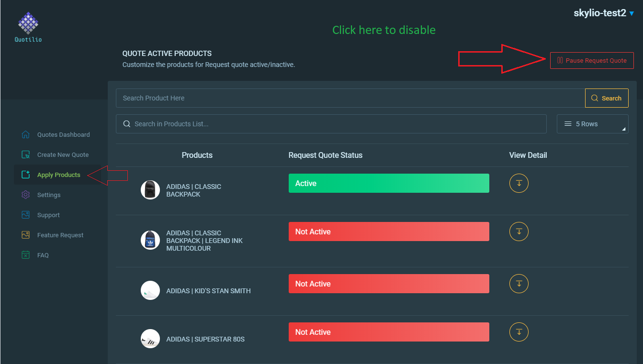Click the Kid's Stan Smith shoe thumbnail

[x=150, y=290]
